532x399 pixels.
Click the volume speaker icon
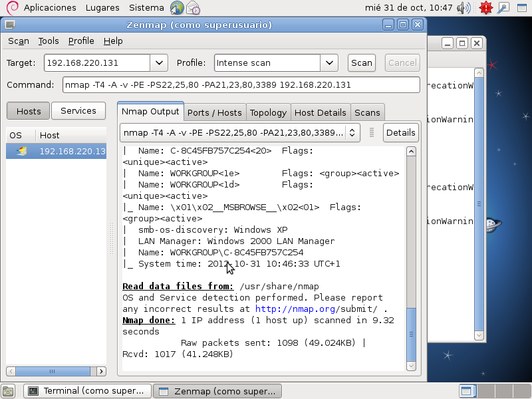[465, 8]
